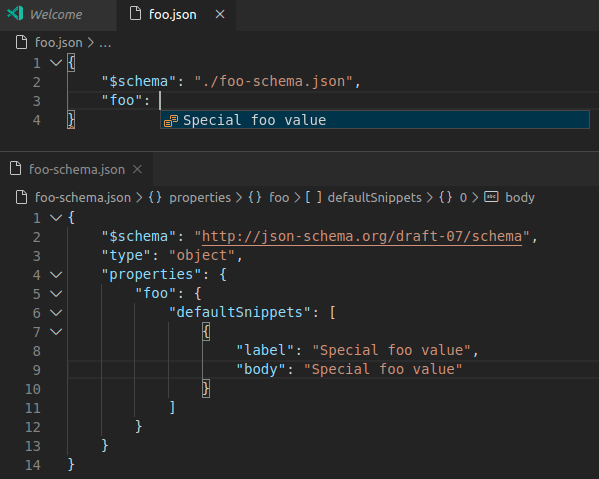Click the "./foo-schema.json" string value
The height and width of the screenshot is (479, 599).
[273, 81]
